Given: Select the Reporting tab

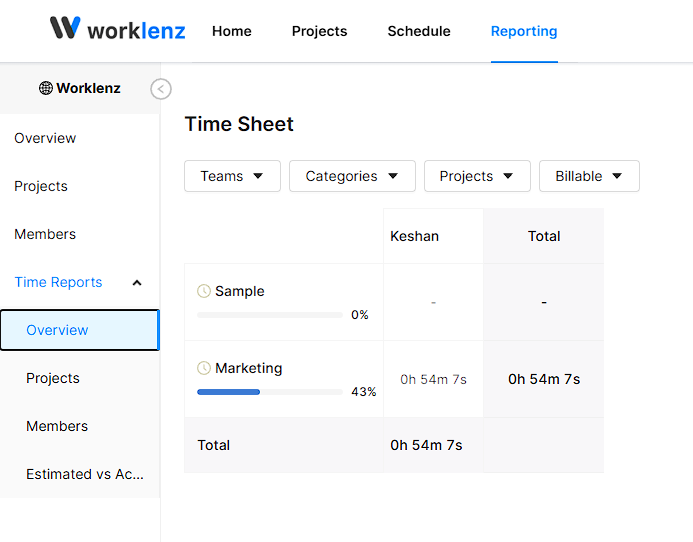Looking at the screenshot, I should point(524,31).
